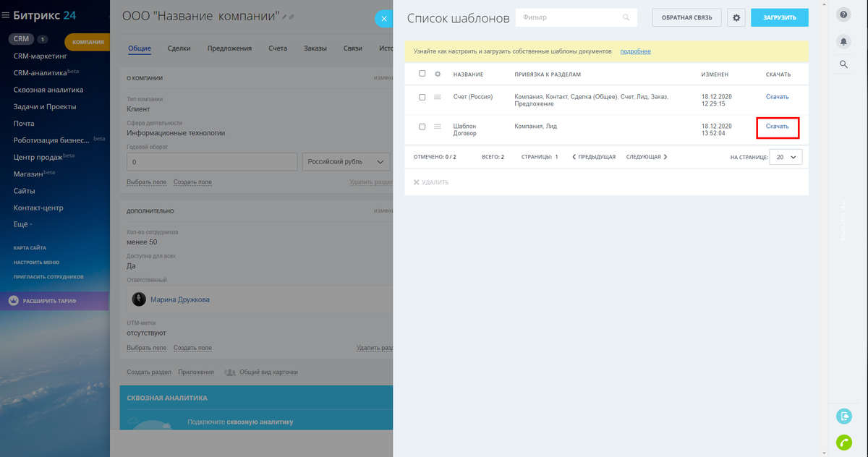Open Настроить меню link in sidebar

(x=36, y=262)
